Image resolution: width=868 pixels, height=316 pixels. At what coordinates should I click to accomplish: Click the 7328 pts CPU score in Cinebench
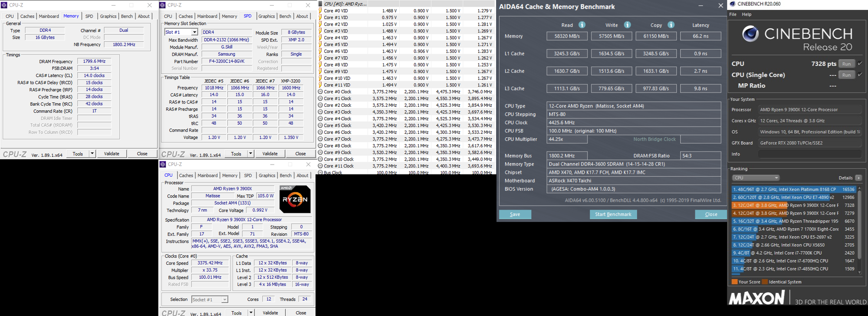tap(823, 64)
